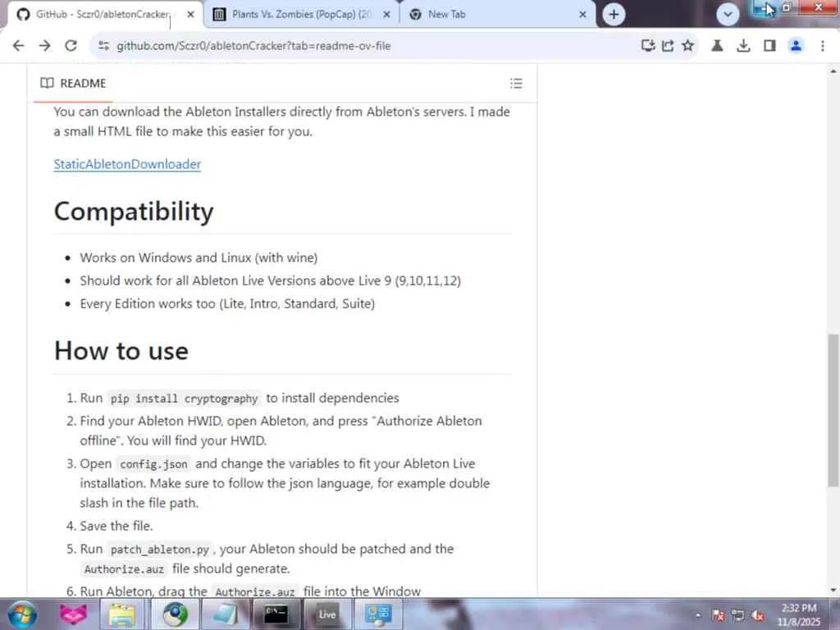The width and height of the screenshot is (840, 630).
Task: Select the README tab label
Action: pos(83,83)
